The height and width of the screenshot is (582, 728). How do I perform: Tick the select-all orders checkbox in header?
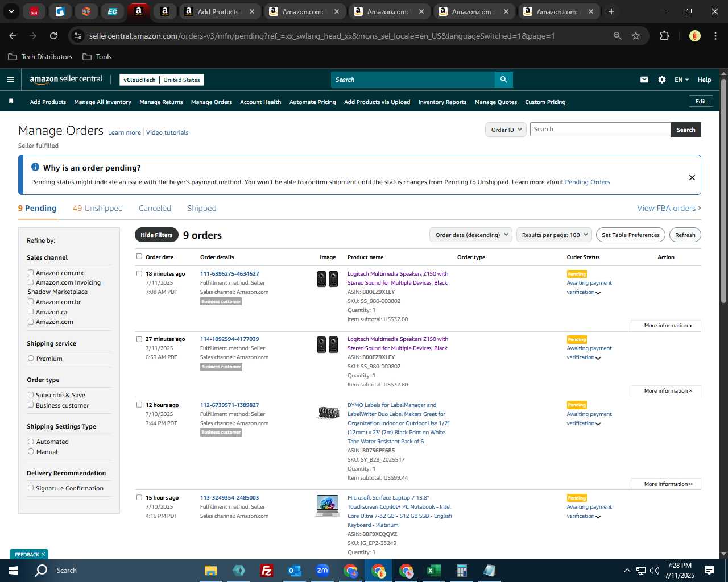click(x=139, y=256)
